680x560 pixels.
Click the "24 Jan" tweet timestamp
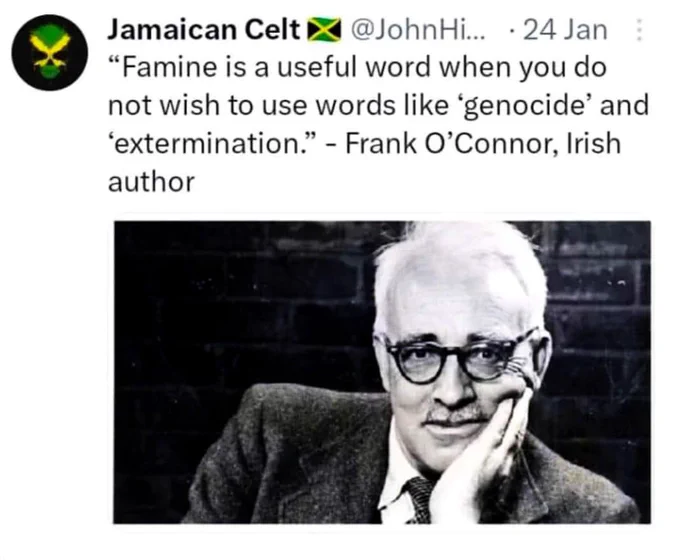point(566,30)
